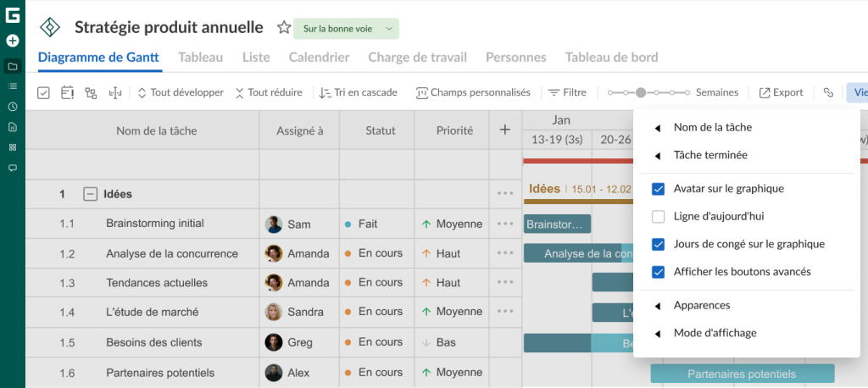This screenshot has width=868, height=388.
Task: Uncheck Jours de congé sur le graphique
Action: pos(658,244)
